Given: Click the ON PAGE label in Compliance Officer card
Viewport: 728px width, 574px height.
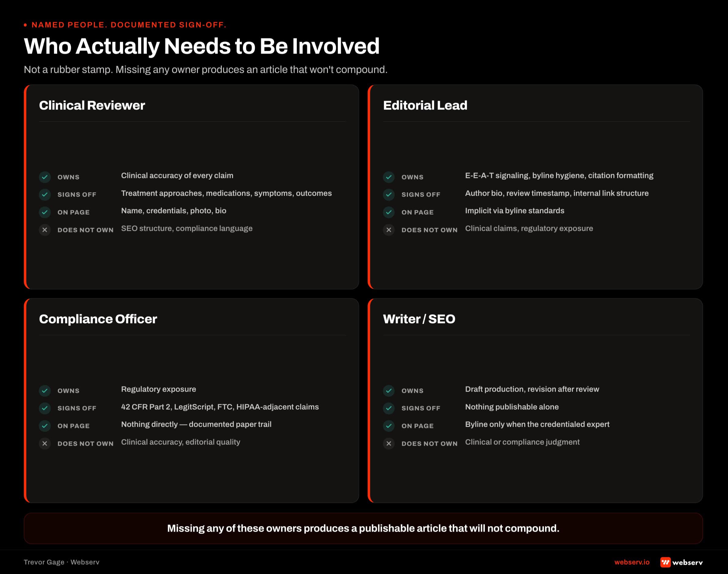Looking at the screenshot, I should tap(73, 426).
